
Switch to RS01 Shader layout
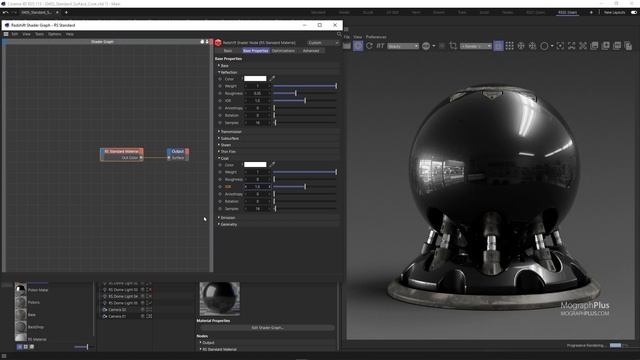pos(567,13)
